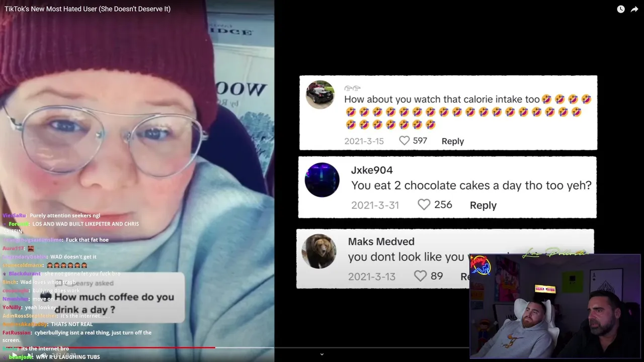
Task: Like the comment with 597 likes
Action: point(404,141)
